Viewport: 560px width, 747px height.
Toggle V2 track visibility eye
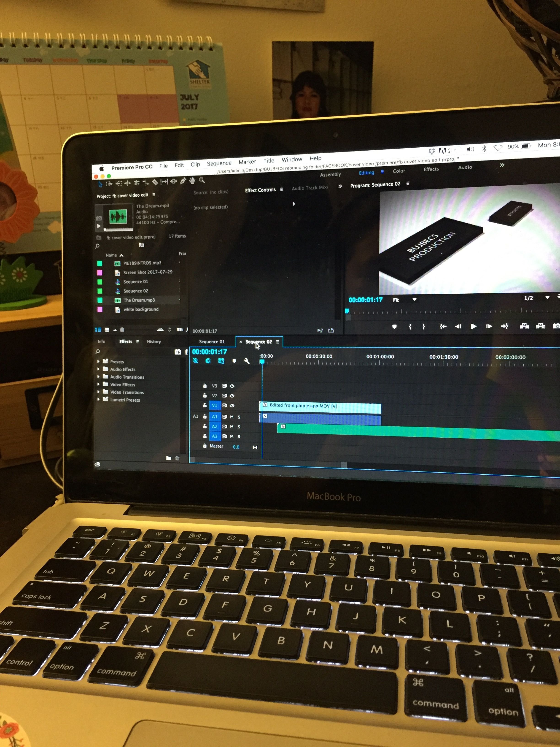click(232, 395)
